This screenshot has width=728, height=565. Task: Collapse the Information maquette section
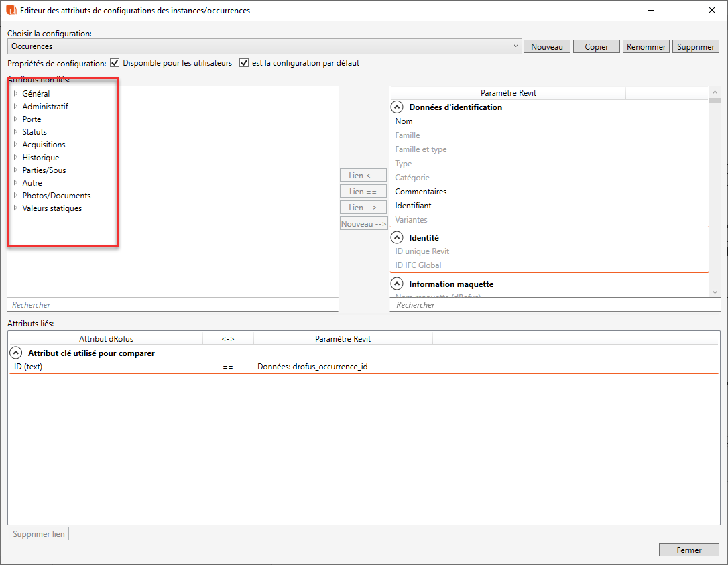point(397,284)
